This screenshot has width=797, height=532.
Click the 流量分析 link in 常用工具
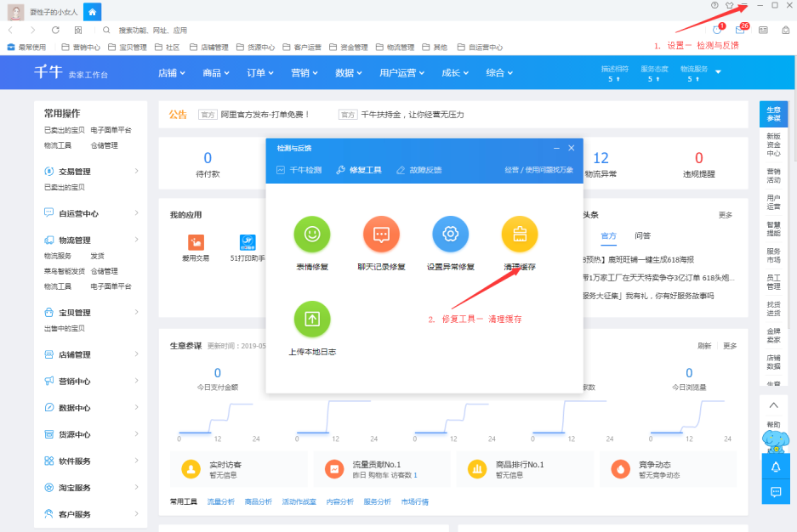(x=221, y=502)
